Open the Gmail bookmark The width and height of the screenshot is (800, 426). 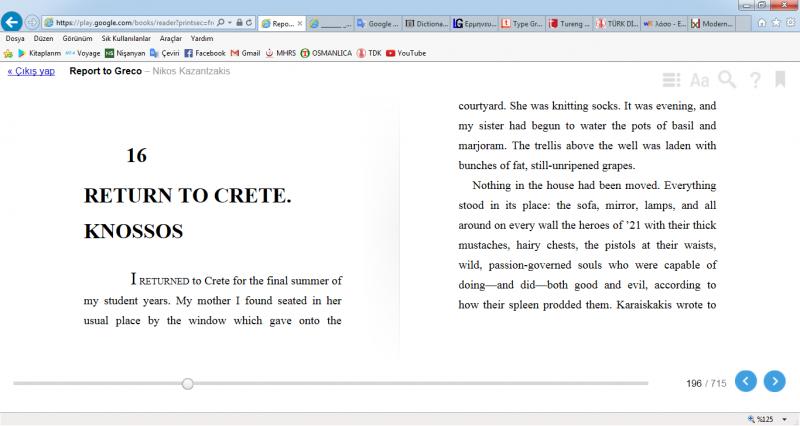coord(245,53)
